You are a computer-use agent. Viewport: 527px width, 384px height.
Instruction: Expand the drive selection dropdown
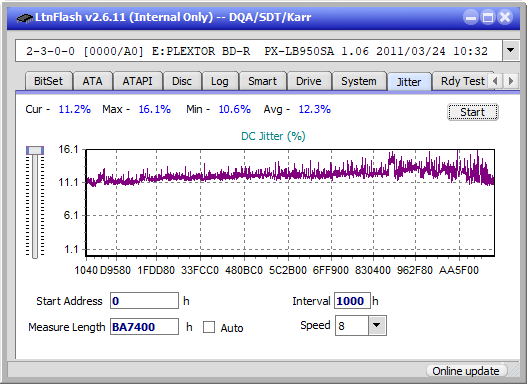tap(511, 51)
